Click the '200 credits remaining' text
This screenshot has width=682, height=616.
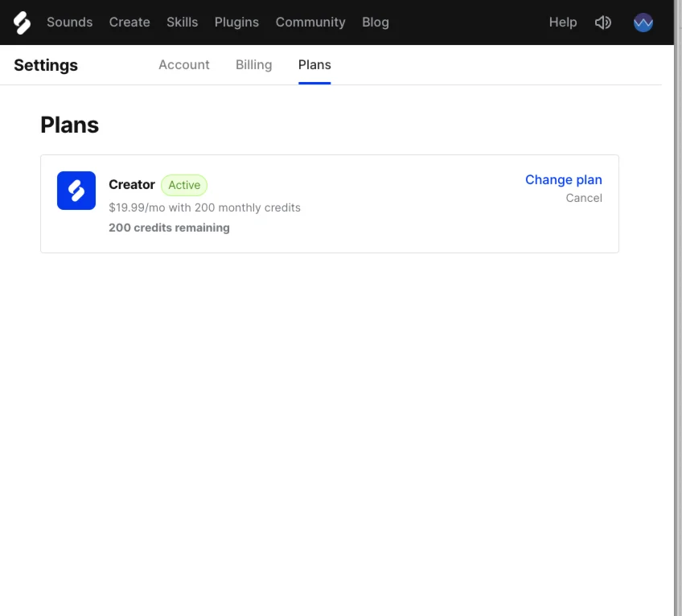click(169, 228)
